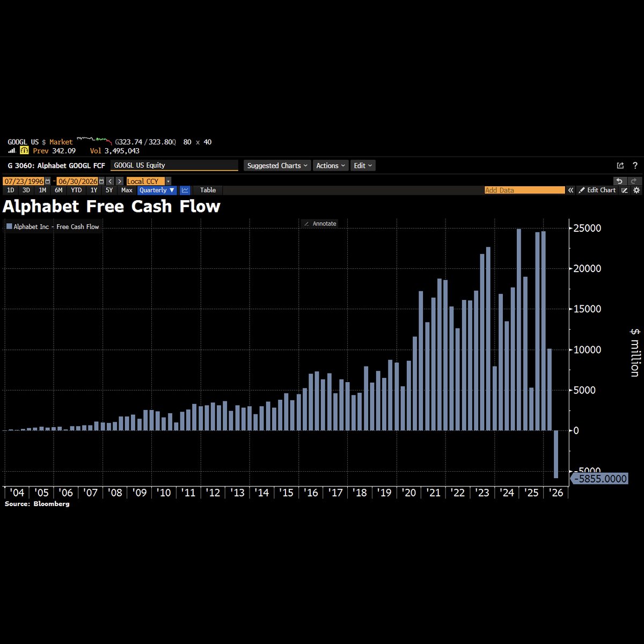Open Edit dropdown menu

point(363,165)
